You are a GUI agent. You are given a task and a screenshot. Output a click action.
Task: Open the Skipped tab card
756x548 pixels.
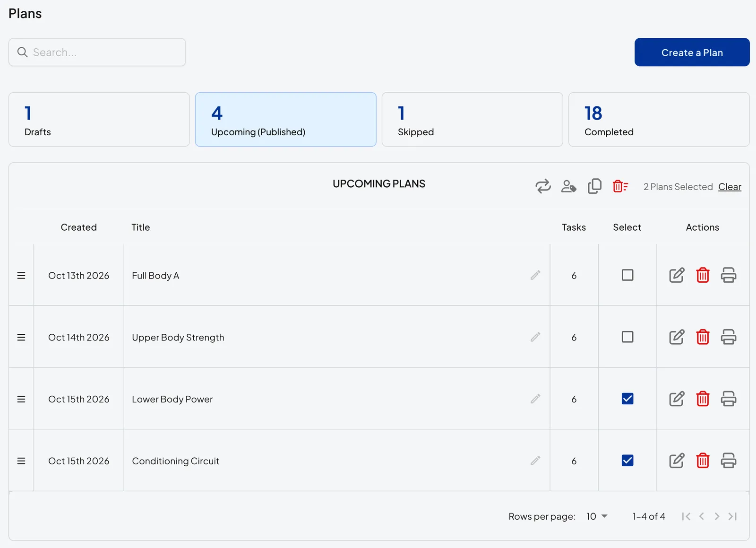pos(472,120)
